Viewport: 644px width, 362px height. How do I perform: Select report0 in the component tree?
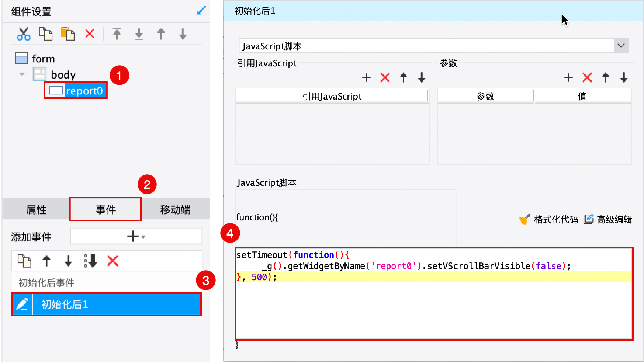pyautogui.click(x=76, y=91)
